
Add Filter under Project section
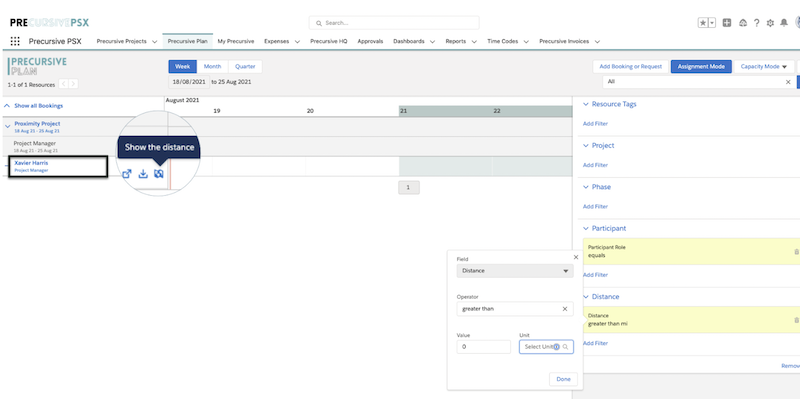tap(595, 165)
